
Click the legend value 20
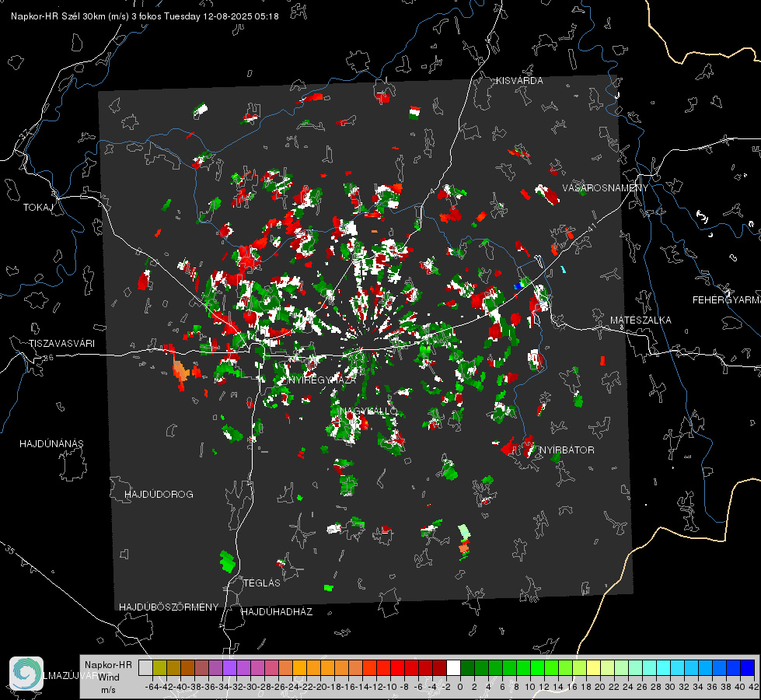[600, 687]
